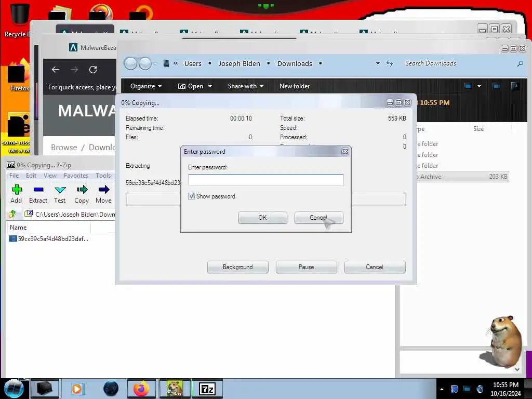532x399 pixels.
Task: Click the Browse breadcrumb link on MalwareBazaar
Action: click(x=64, y=147)
